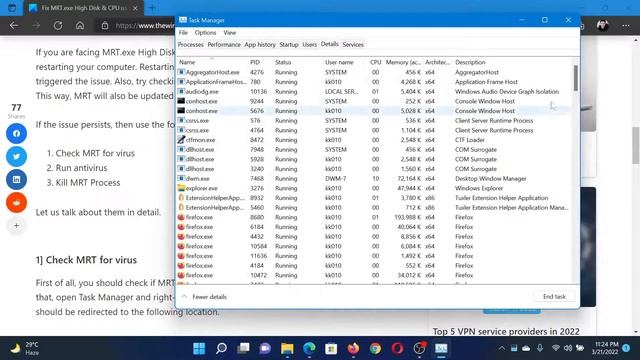
Task: Click the plus more-sharing icon
Action: pyautogui.click(x=16, y=225)
